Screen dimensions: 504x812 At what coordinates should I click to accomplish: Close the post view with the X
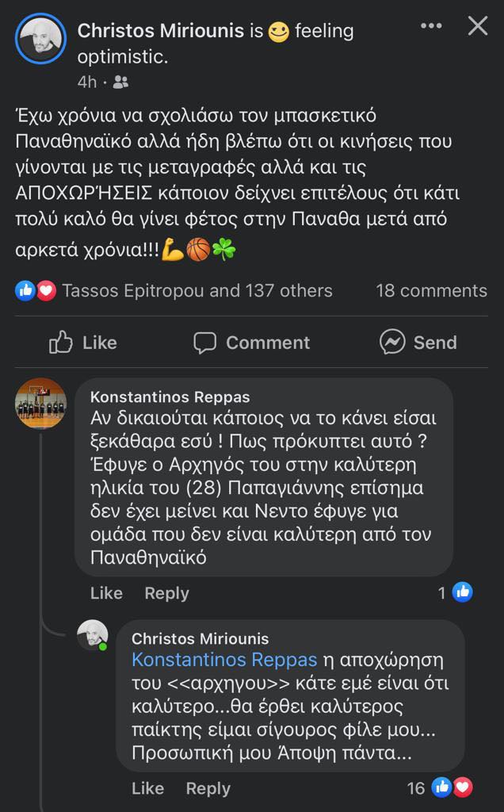click(478, 26)
